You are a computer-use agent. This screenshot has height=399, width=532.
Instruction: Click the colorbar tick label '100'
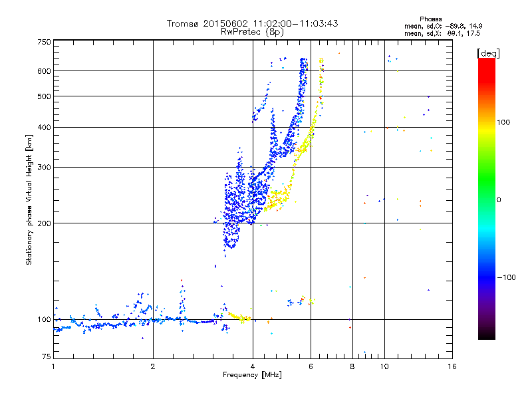tap(503, 122)
